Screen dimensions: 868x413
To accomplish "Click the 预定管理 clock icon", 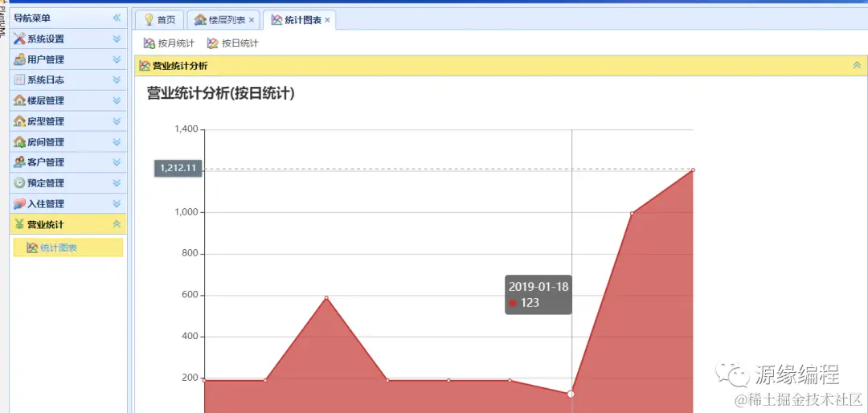I will (19, 182).
